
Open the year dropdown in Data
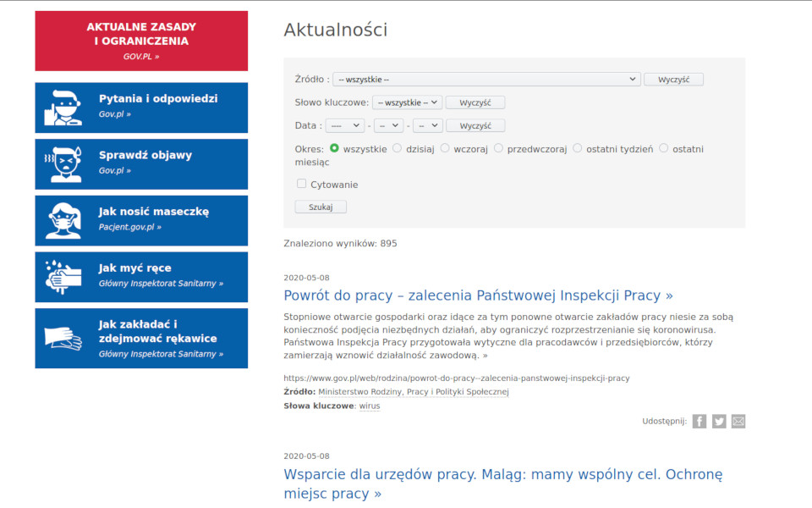click(x=344, y=125)
